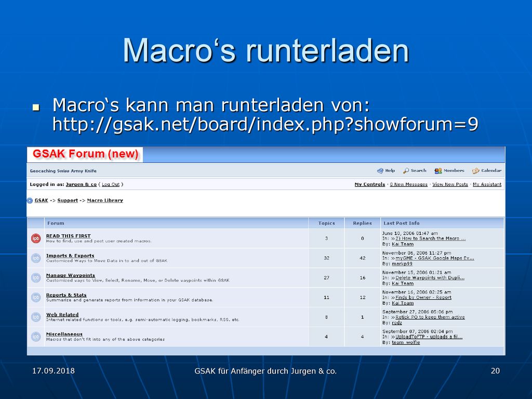
Task: Click View New Posts
Action: tap(450, 184)
